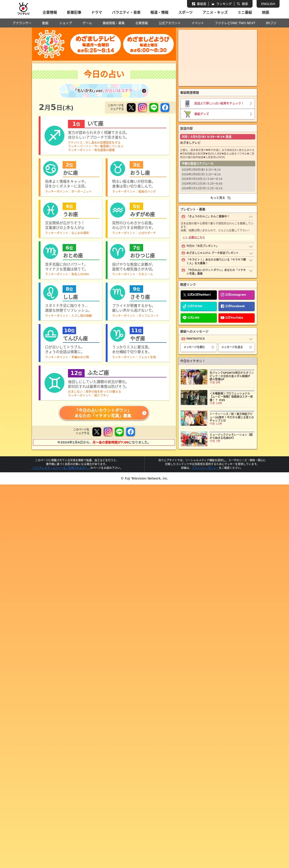Share page on X above the rankings

coord(131,107)
